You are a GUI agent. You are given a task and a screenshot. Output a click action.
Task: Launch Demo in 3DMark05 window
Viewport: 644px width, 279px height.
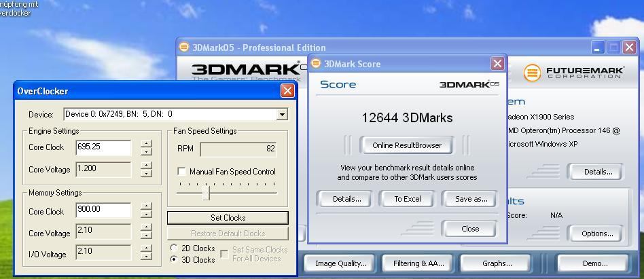[594, 263]
